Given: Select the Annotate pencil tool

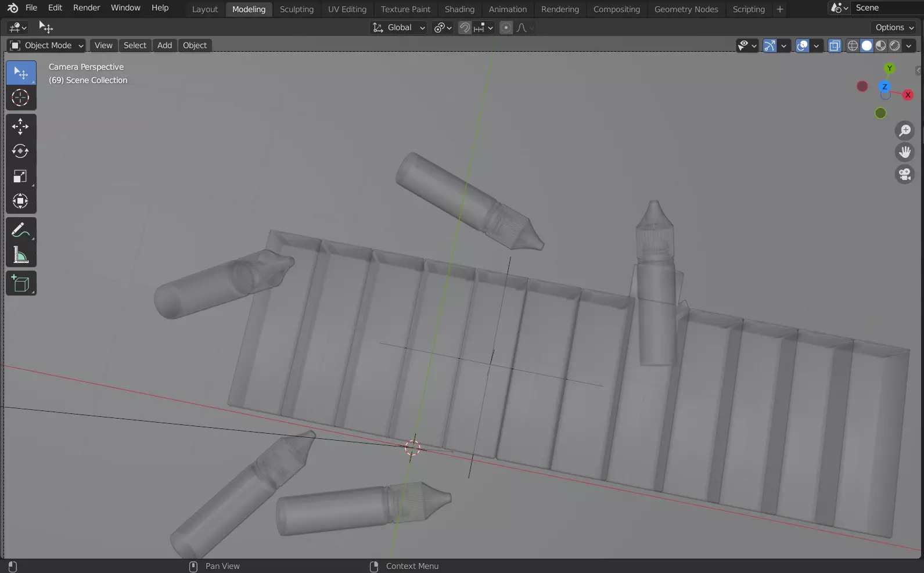Looking at the screenshot, I should click(x=20, y=230).
